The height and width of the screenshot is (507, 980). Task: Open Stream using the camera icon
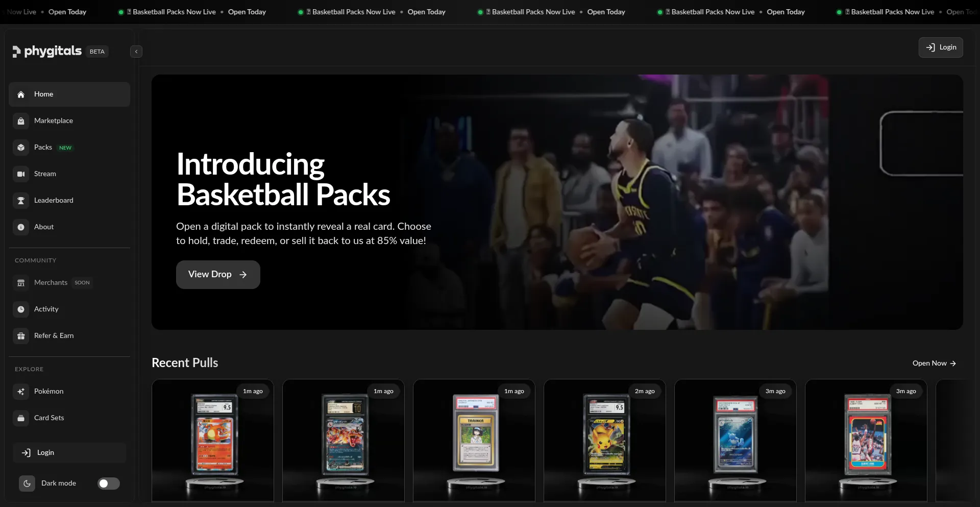(x=21, y=174)
